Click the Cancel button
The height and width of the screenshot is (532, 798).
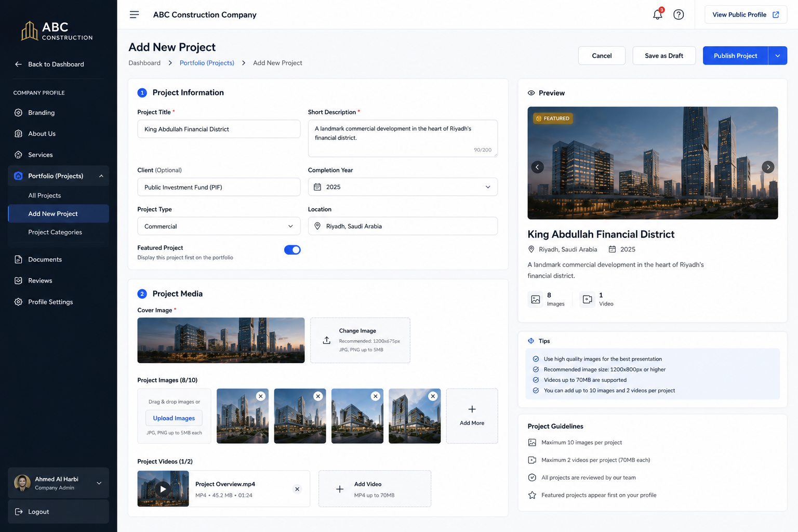pyautogui.click(x=602, y=56)
